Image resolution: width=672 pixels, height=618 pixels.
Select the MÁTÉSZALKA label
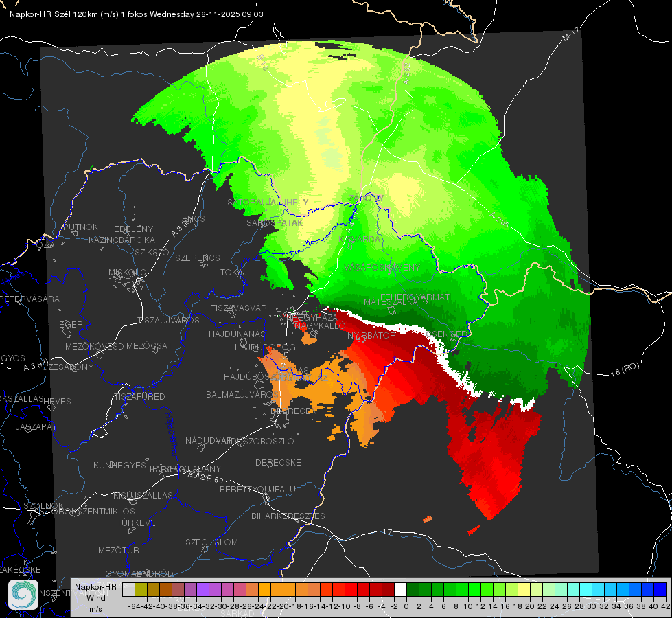point(391,302)
